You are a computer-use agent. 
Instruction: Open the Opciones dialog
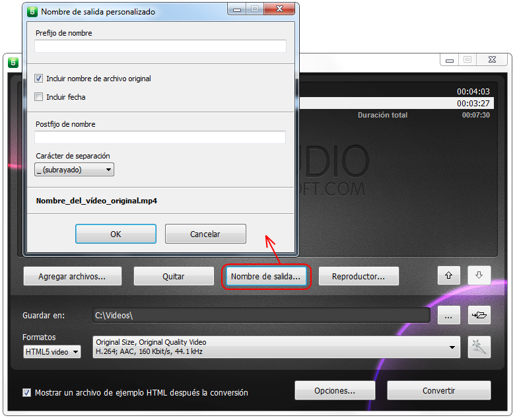point(335,391)
